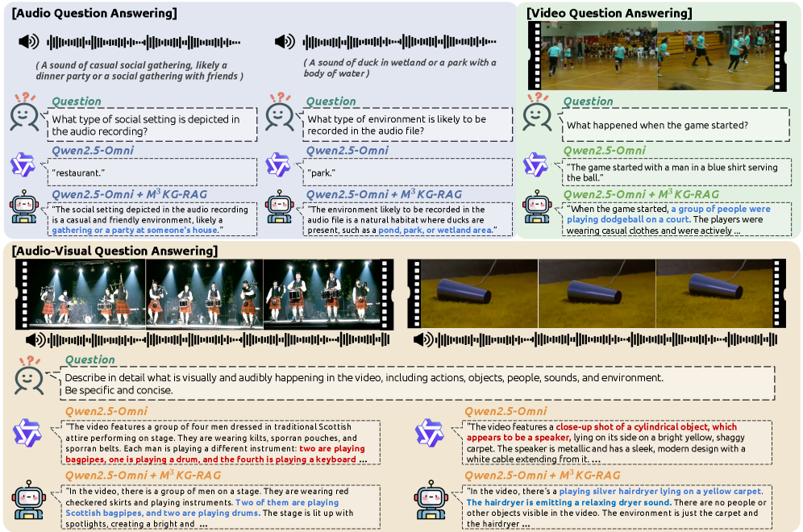Select the left dodgeball video frame
803x532 pixels.
599,56
